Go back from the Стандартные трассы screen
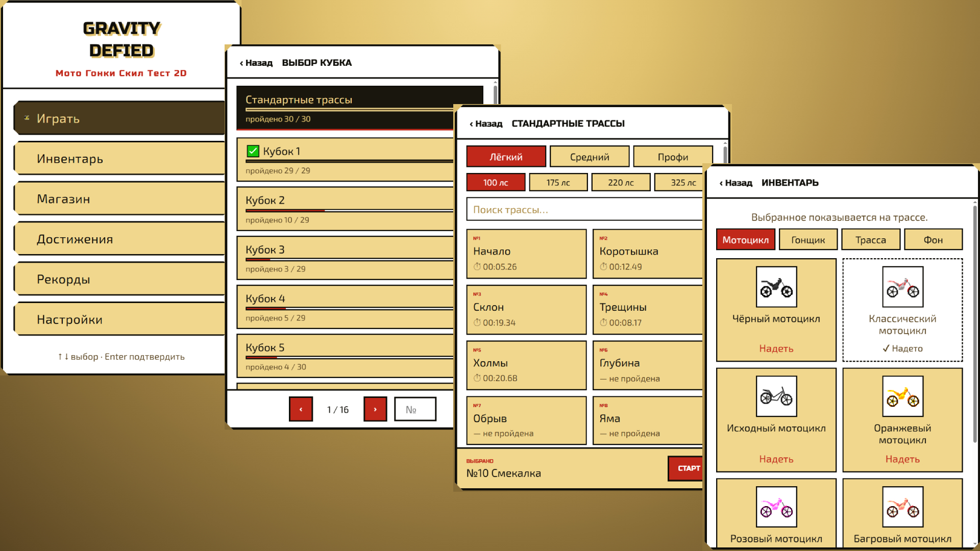 pos(486,123)
